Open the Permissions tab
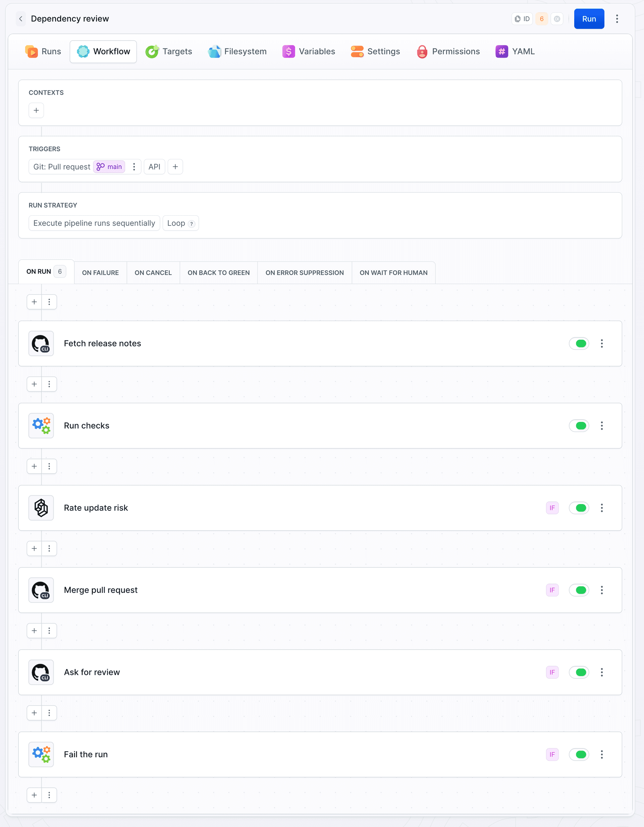Image resolution: width=644 pixels, height=827 pixels. pos(448,52)
